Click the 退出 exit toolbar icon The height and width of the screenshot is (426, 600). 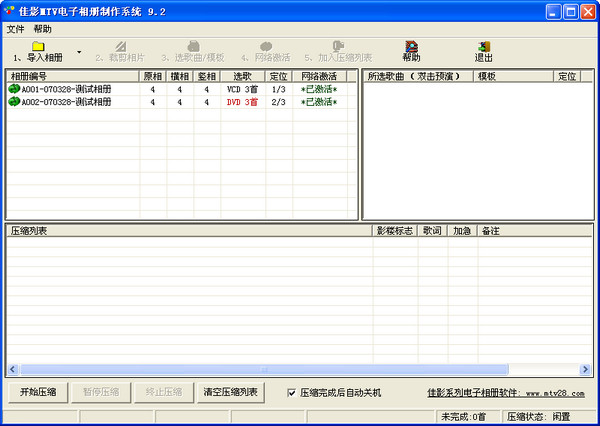click(484, 46)
